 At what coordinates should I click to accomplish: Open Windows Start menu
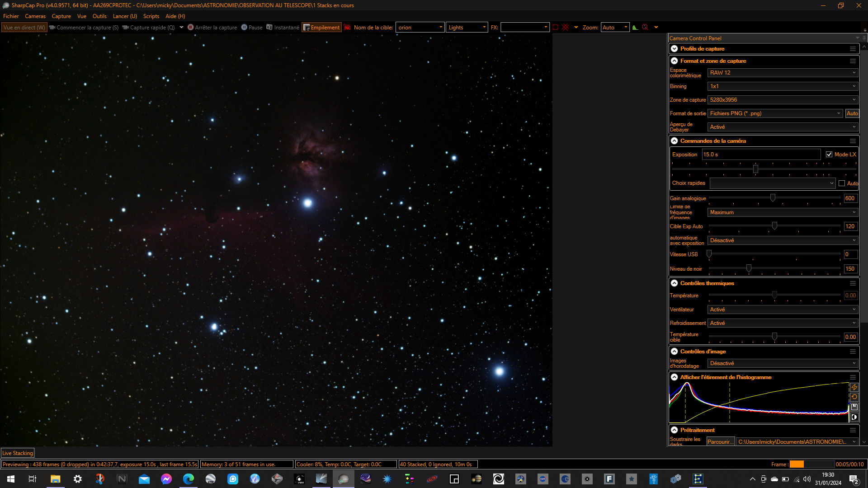pos(11,479)
